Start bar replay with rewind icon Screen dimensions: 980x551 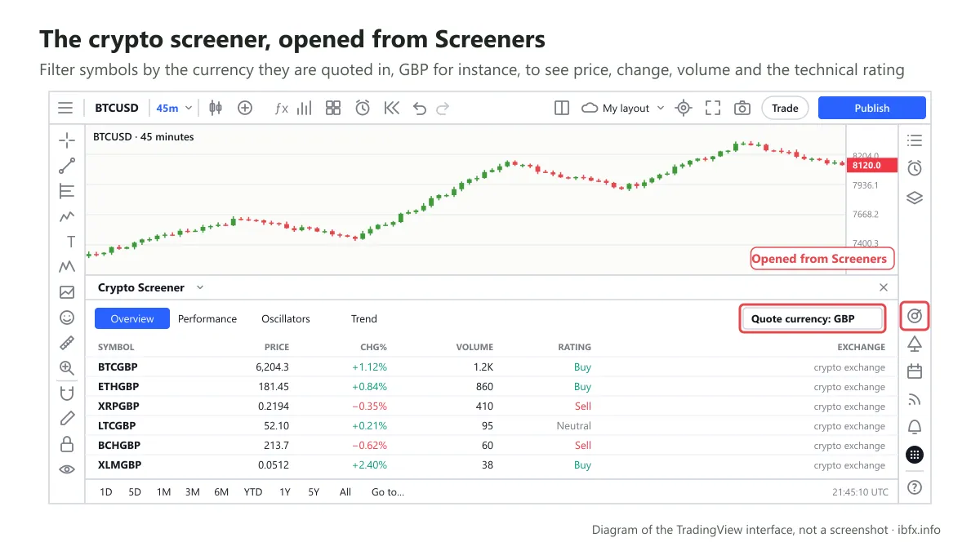click(391, 108)
